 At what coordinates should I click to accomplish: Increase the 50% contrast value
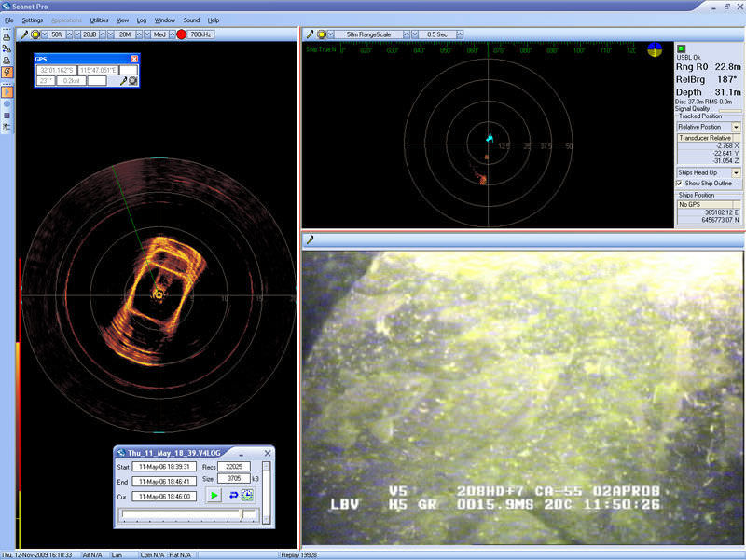pos(69,34)
